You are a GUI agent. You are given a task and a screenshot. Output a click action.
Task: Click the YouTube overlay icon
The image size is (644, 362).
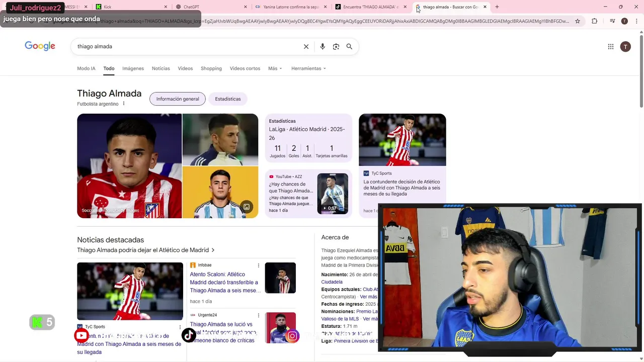[x=82, y=335]
